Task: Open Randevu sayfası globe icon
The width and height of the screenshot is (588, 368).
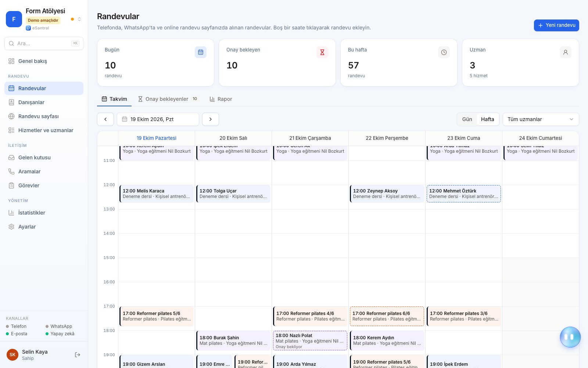Action: (x=11, y=116)
